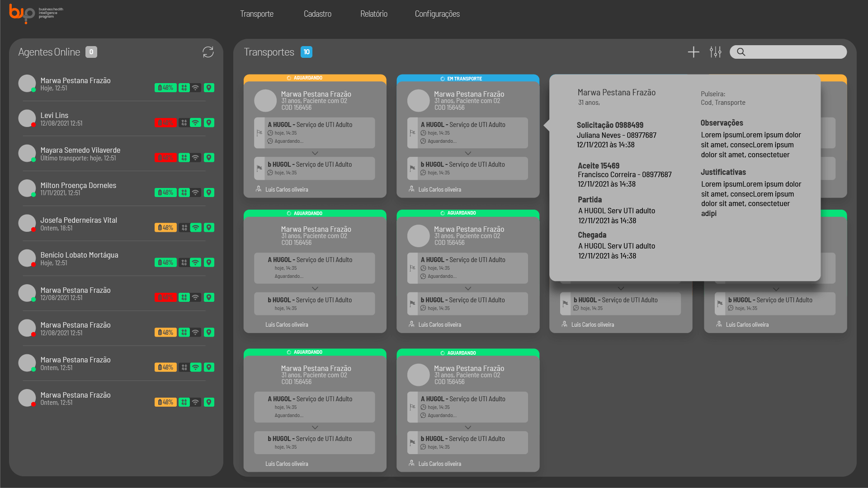
Task: Click agent person icon in EM TRANSPORTE card
Action: pos(411,189)
